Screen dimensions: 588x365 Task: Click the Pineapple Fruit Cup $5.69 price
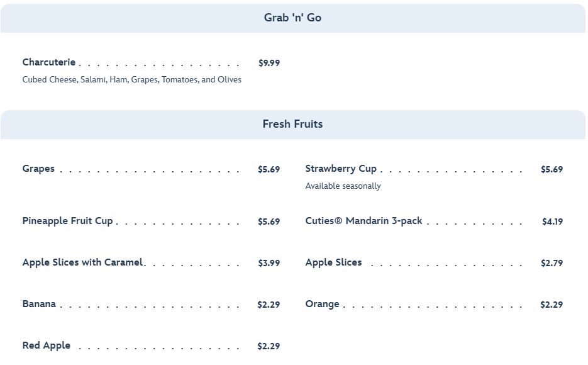[x=269, y=222]
